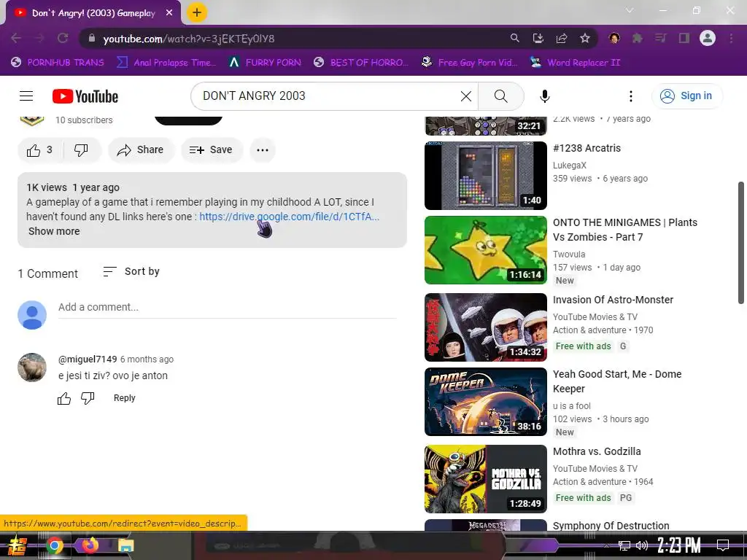Open the Windows Start button
747x560 pixels.
(18, 545)
